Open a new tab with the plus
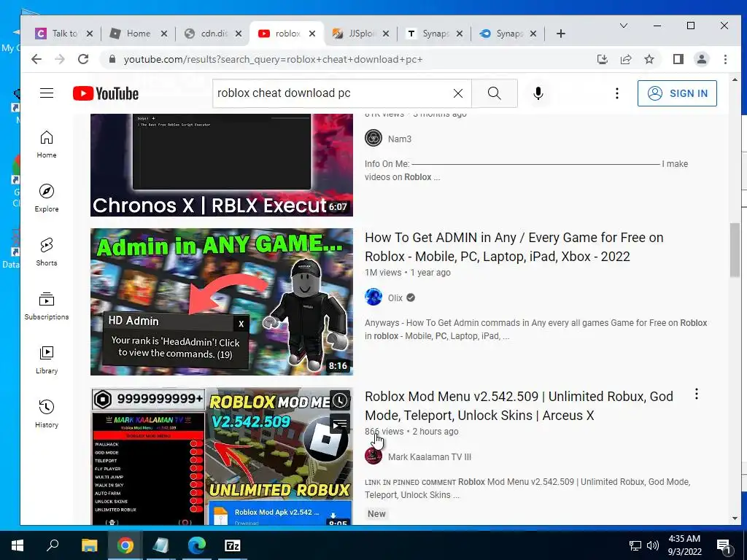 click(x=561, y=34)
